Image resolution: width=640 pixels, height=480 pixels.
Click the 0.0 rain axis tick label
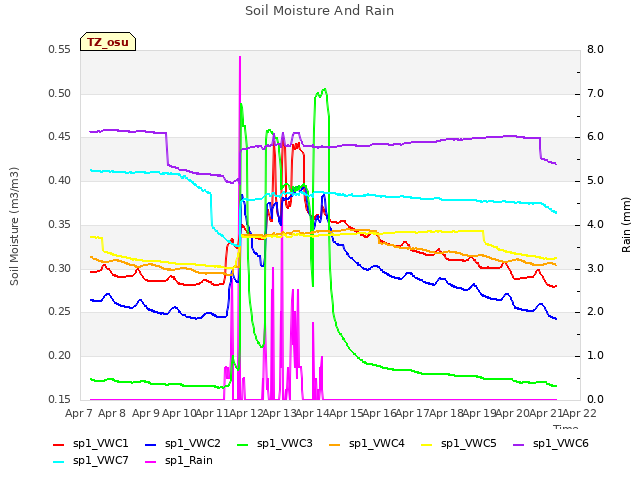pos(595,399)
